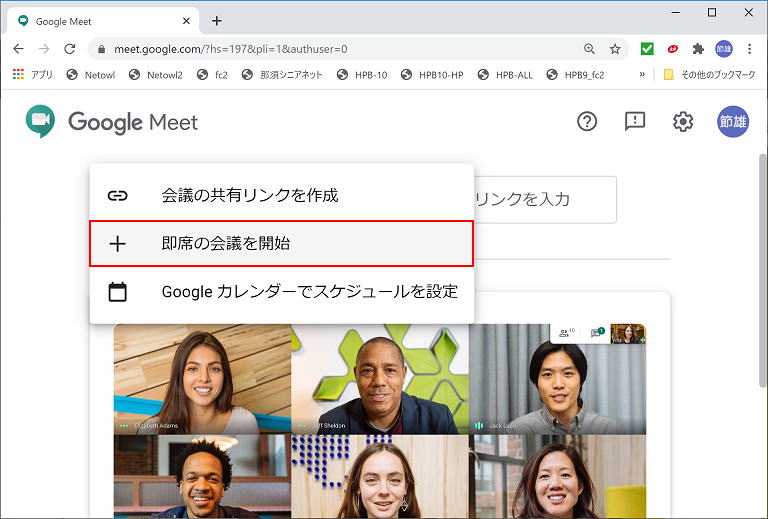This screenshot has width=768, height=519.
Task: Open the HPB-ALL bookmark
Action: (x=505, y=74)
